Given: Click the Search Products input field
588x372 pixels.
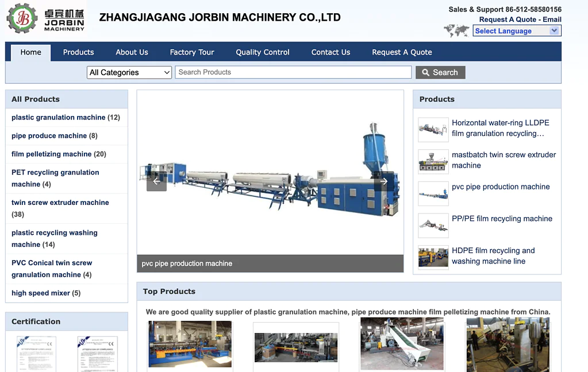Looking at the screenshot, I should click(x=293, y=72).
